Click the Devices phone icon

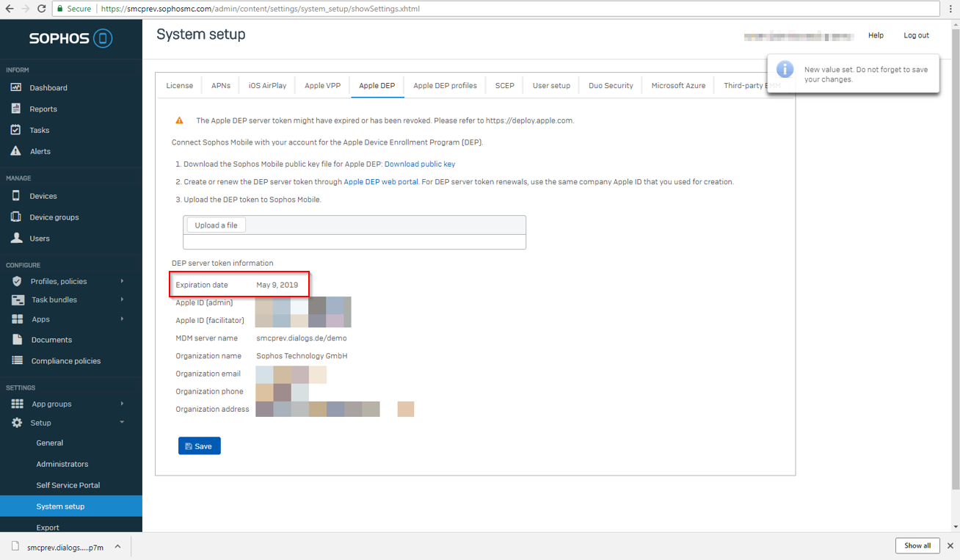(16, 196)
